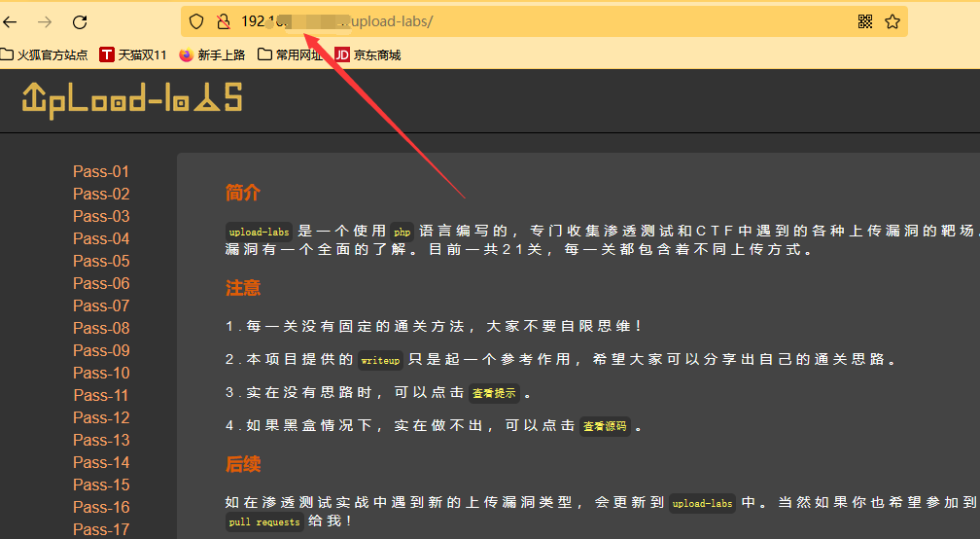Open the QR code icon in address bar
This screenshot has height=539, width=980.
pyautogui.click(x=865, y=21)
